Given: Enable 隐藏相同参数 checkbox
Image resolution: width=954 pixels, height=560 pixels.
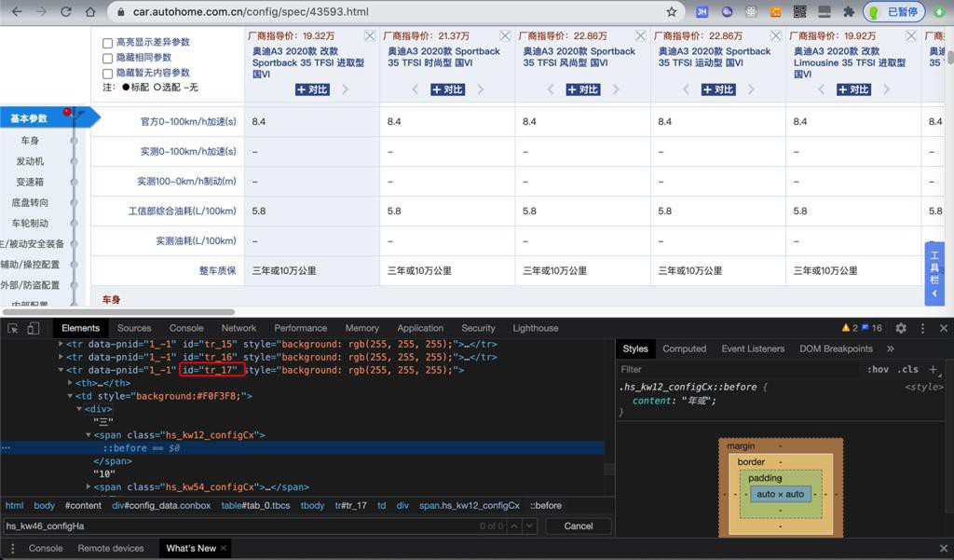Looking at the screenshot, I should 107,58.
